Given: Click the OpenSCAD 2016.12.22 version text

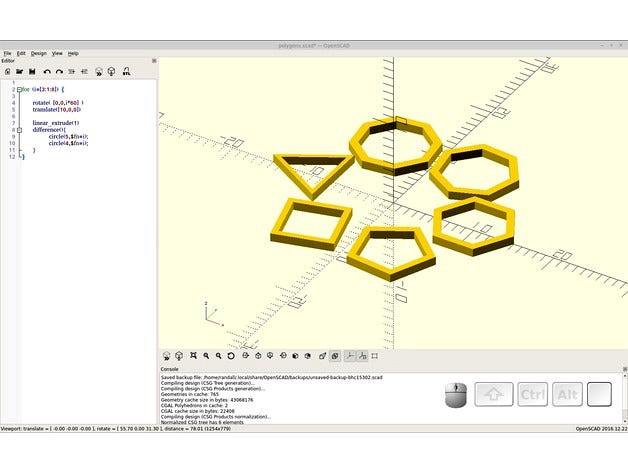Looking at the screenshot, I should pyautogui.click(x=602, y=429).
